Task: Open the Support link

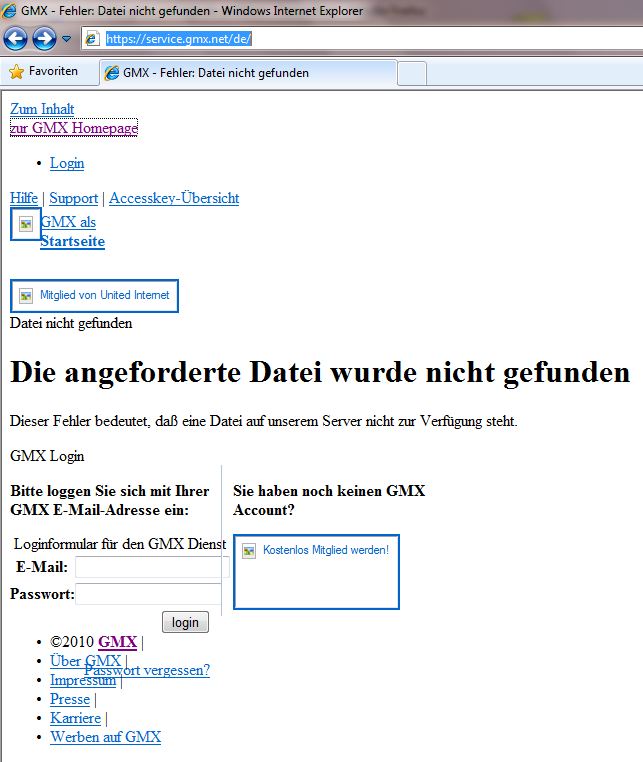Action: (x=74, y=198)
